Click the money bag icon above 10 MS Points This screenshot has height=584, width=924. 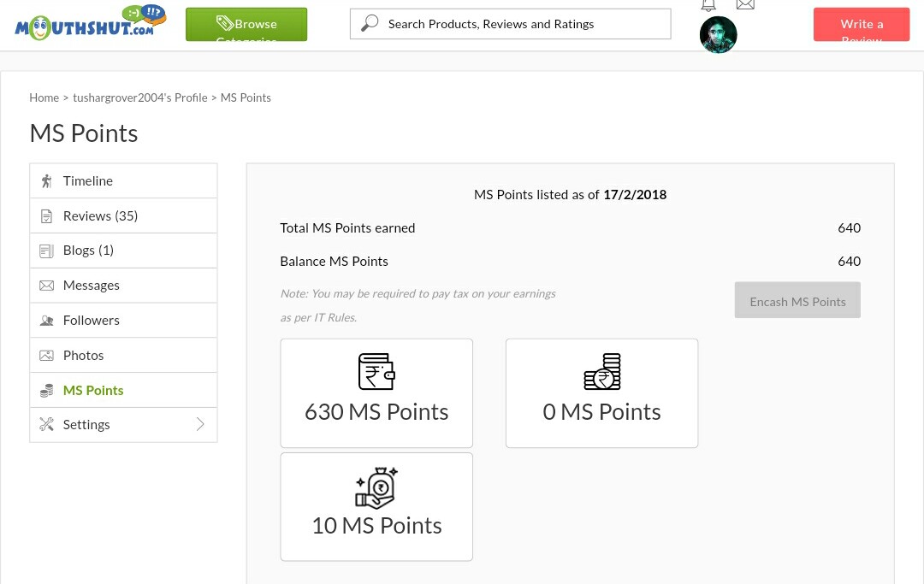(376, 487)
